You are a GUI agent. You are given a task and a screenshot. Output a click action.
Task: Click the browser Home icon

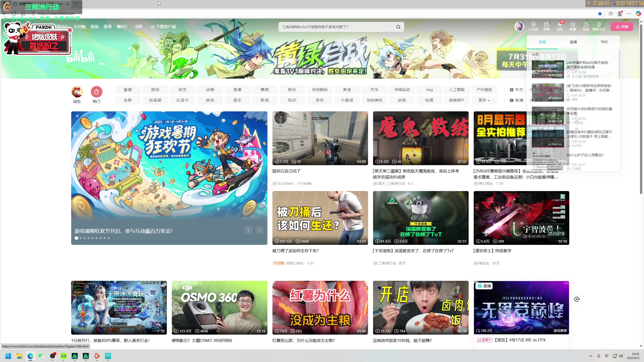pos(23,14)
